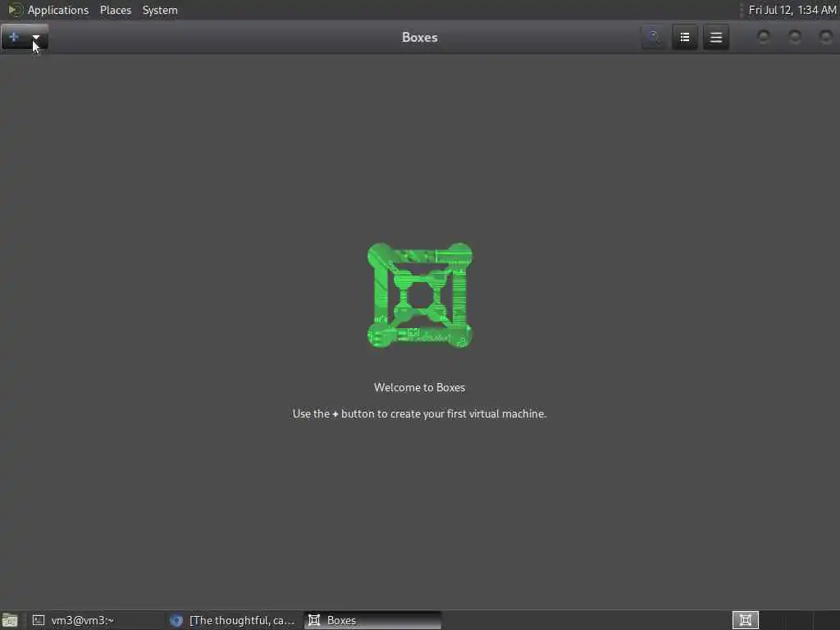Expand the dropdown arrow beside the plus button
840x630 pixels.
point(36,37)
